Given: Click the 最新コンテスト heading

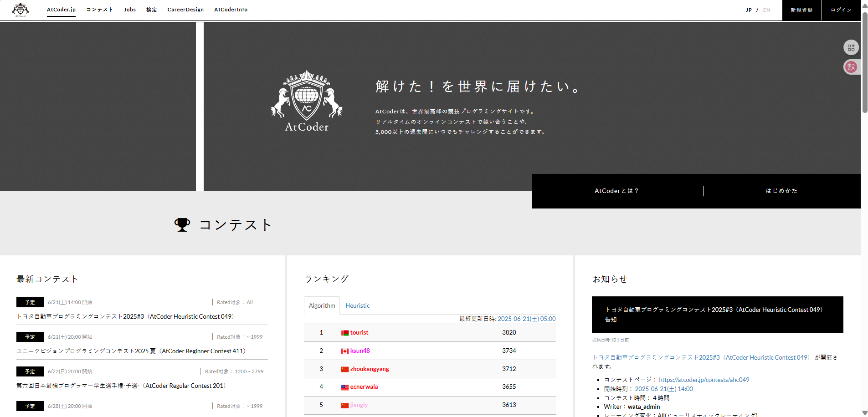Looking at the screenshot, I should [47, 279].
